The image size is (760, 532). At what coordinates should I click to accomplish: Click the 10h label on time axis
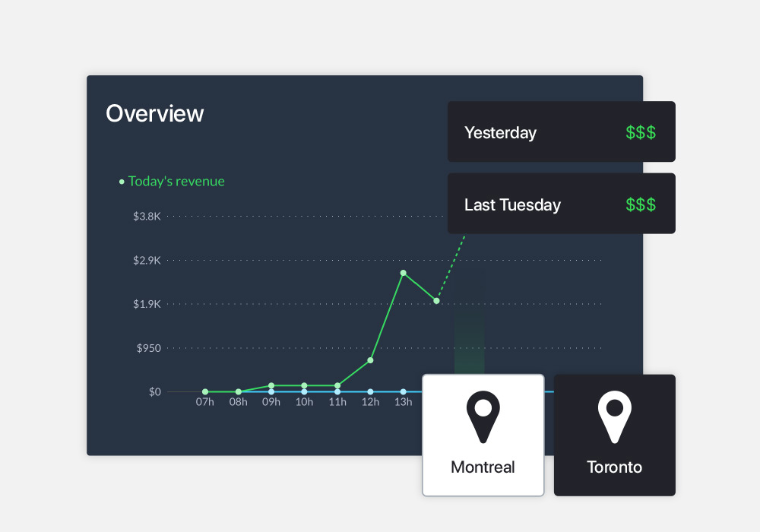[304, 402]
